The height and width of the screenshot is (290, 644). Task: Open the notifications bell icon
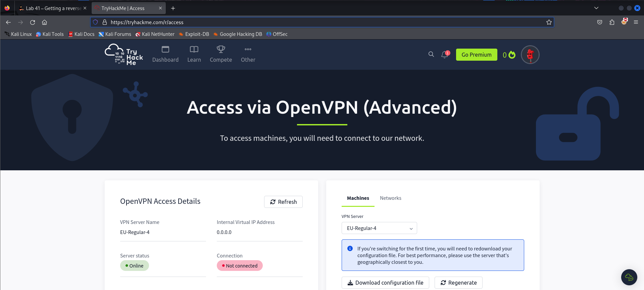445,54
